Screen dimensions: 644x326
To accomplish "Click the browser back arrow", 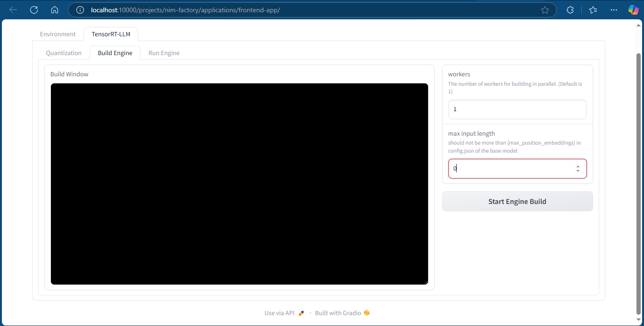I will pyautogui.click(x=13, y=10).
